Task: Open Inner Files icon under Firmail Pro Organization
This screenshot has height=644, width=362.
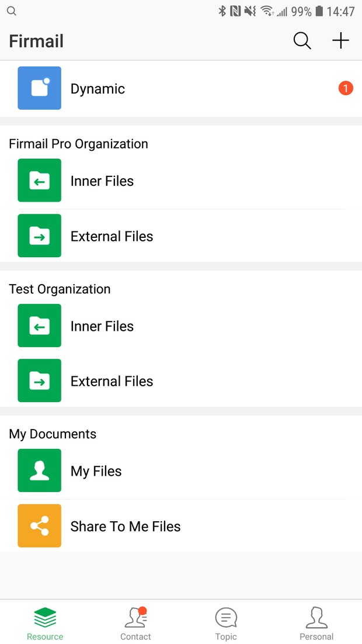Action: click(39, 181)
